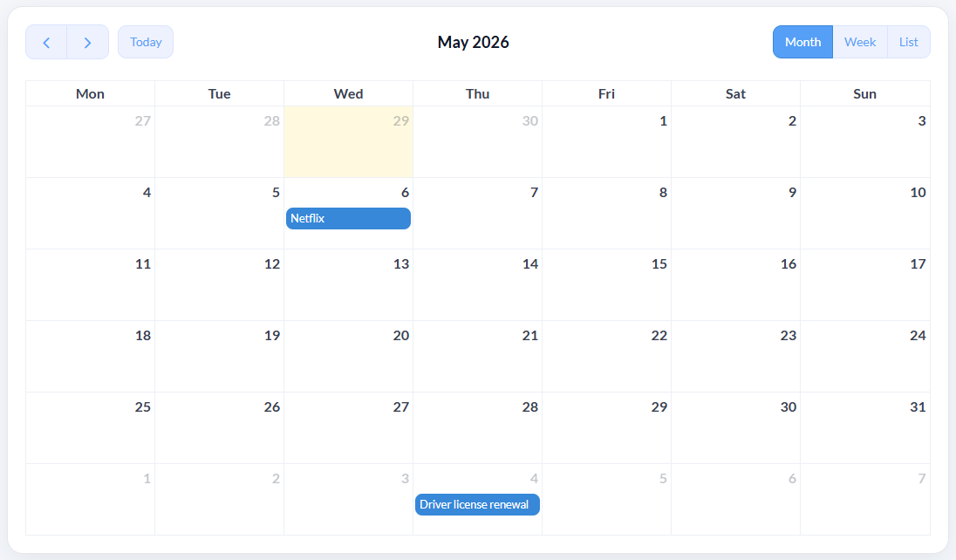Select day 1 of May

click(606, 142)
